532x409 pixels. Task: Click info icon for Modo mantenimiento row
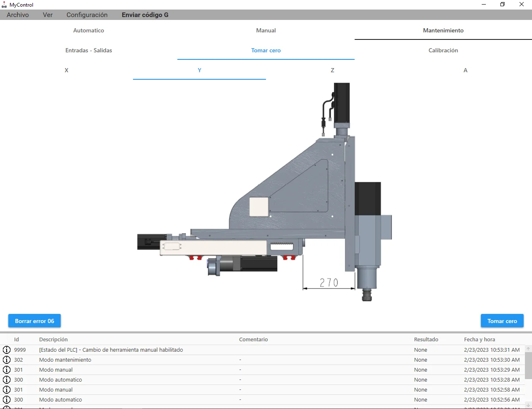click(7, 360)
